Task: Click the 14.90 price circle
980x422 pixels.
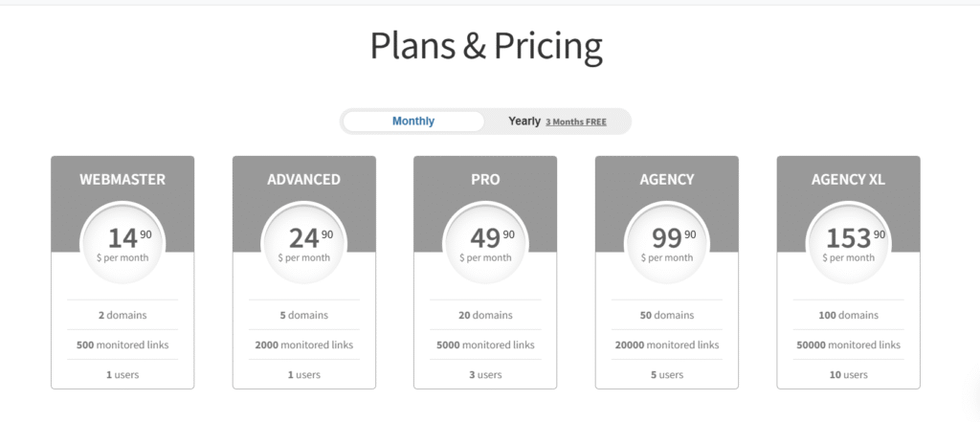Action: (x=122, y=243)
